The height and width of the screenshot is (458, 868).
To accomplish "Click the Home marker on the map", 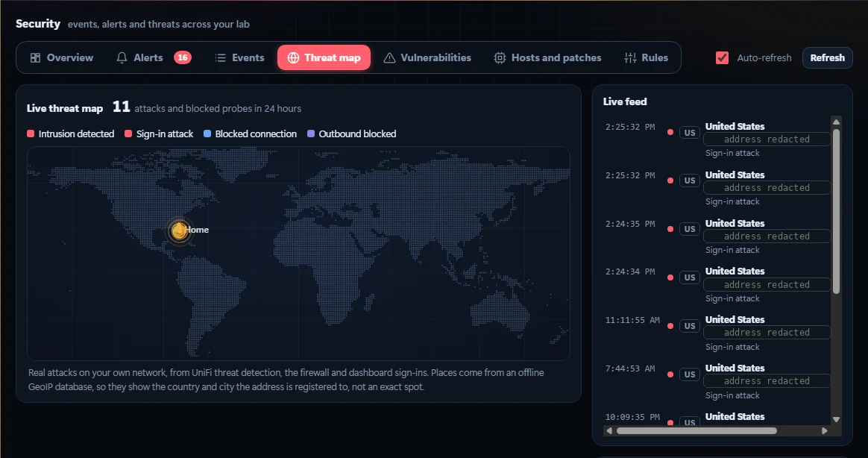I will 180,230.
